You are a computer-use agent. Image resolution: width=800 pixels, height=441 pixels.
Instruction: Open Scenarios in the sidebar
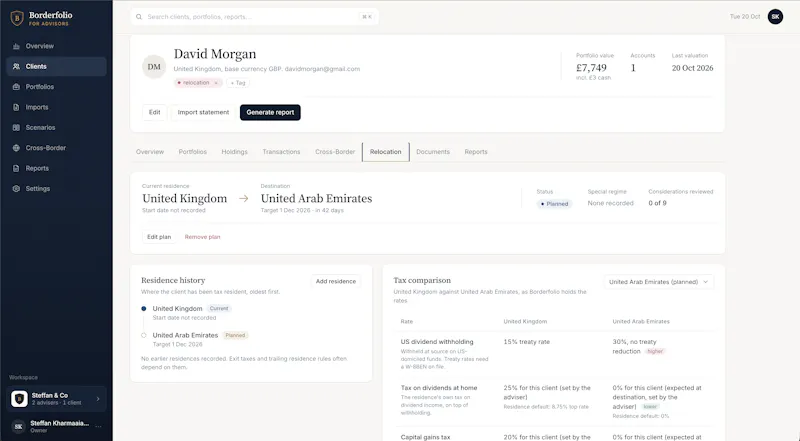tap(56, 128)
